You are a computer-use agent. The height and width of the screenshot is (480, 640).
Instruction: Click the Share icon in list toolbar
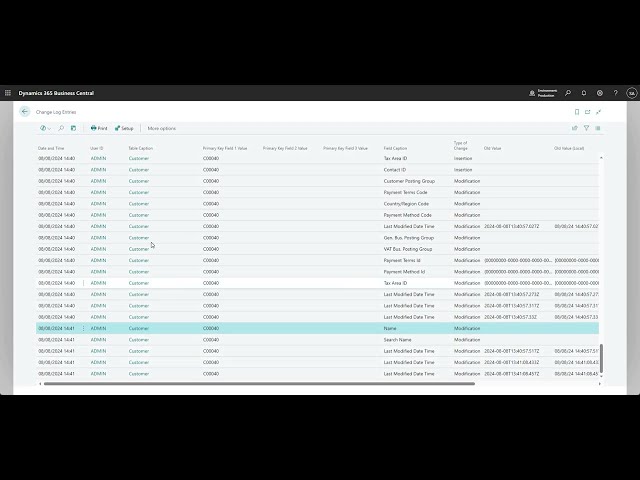click(x=575, y=128)
